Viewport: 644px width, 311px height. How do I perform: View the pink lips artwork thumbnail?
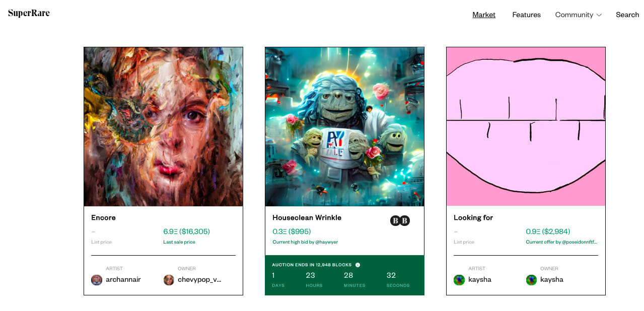(526, 126)
